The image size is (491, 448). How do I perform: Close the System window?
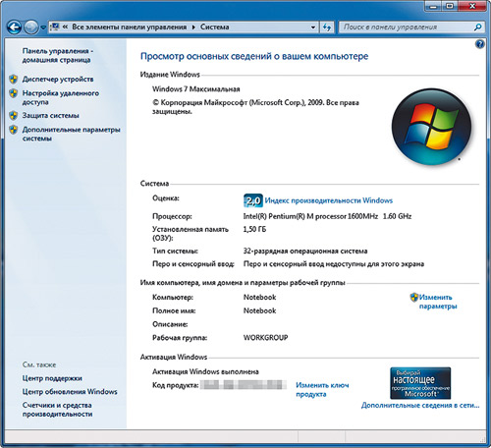[x=472, y=6]
